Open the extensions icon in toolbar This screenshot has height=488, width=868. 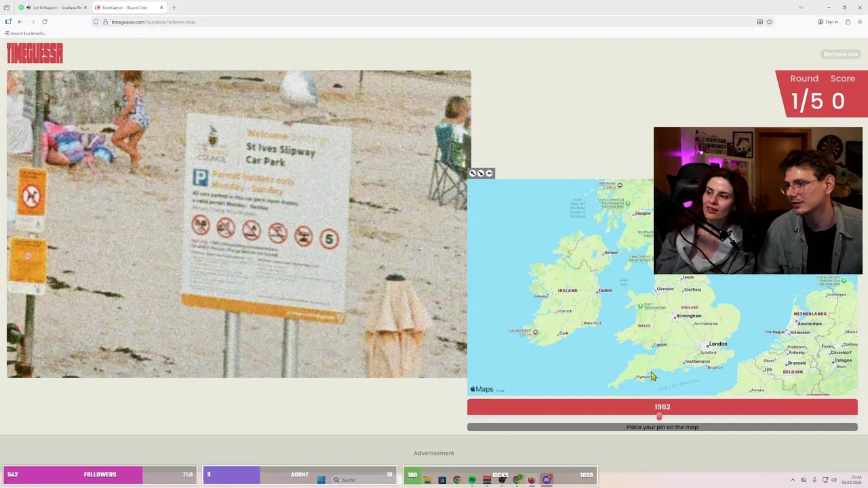(x=848, y=22)
